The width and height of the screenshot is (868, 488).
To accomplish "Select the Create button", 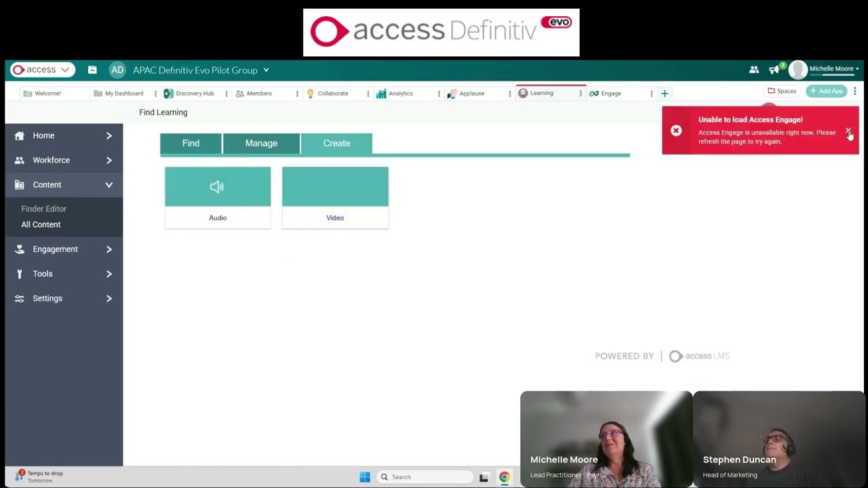I will pos(336,143).
